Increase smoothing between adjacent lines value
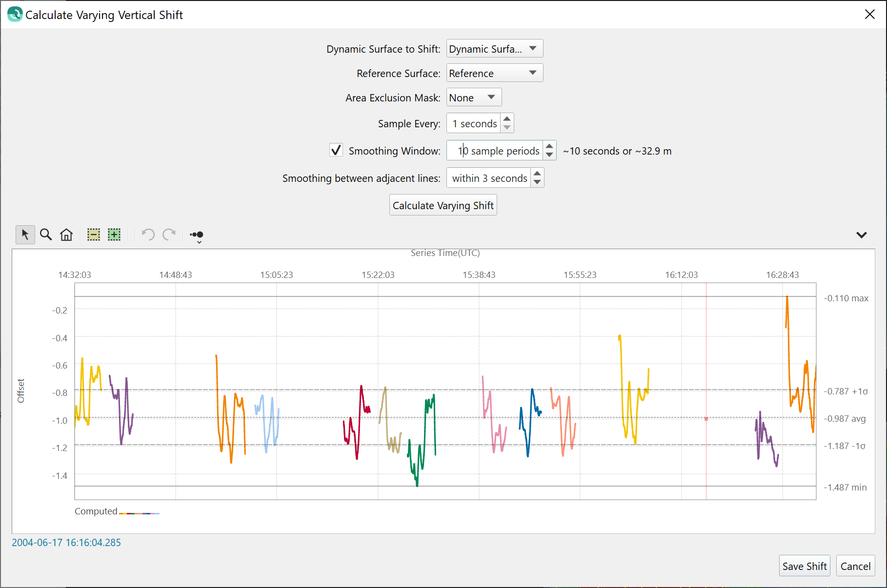The height and width of the screenshot is (588, 887). (537, 174)
